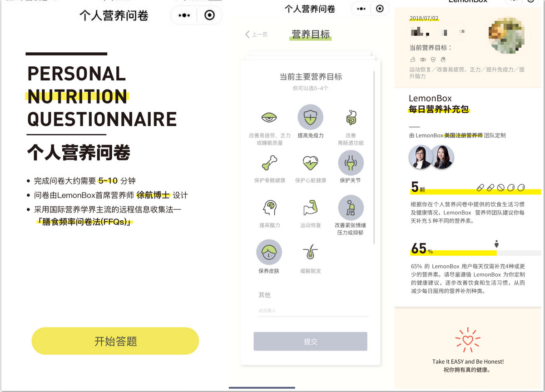Toggle off the 保养皮肤 face goal
This screenshot has width=545, height=392.
(269, 252)
